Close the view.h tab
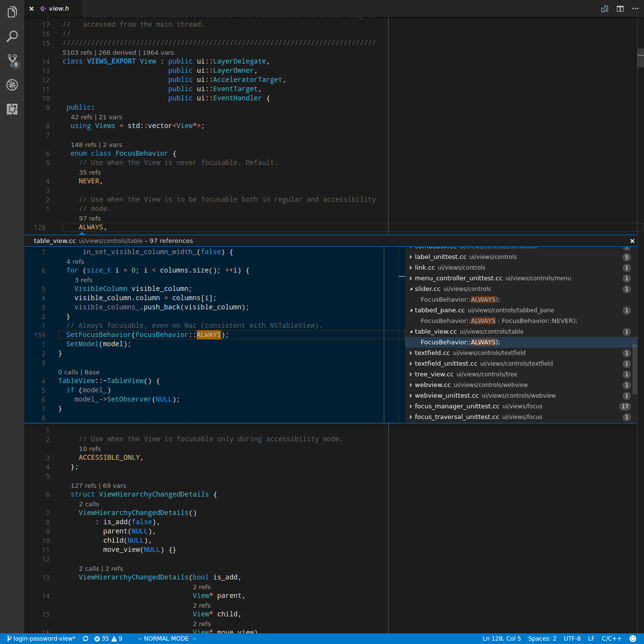The image size is (644, 644). [x=31, y=9]
